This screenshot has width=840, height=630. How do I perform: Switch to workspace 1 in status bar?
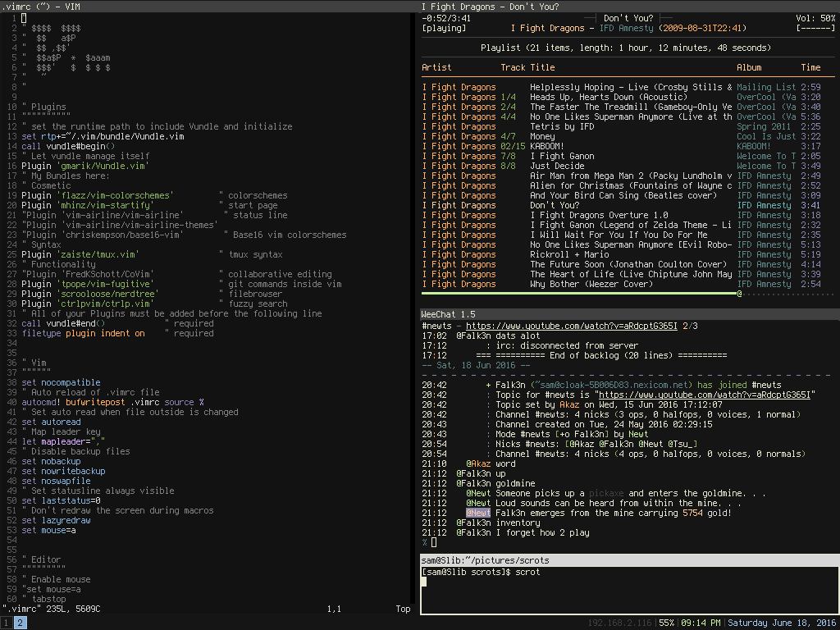(7, 623)
